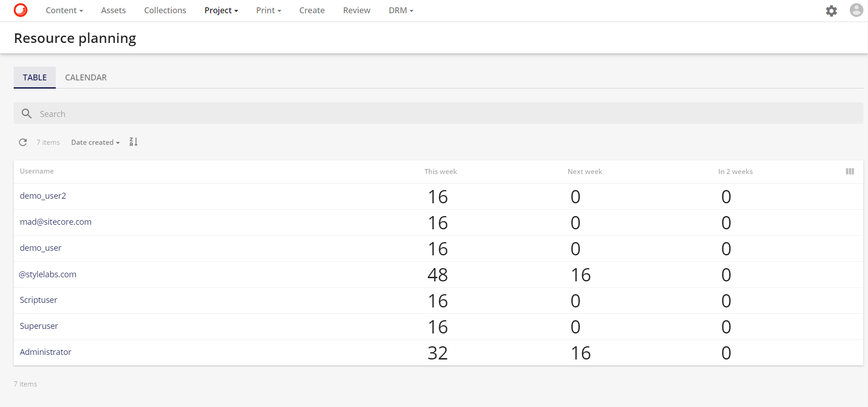868x407 pixels.
Task: Click the refresh results icon
Action: [23, 143]
